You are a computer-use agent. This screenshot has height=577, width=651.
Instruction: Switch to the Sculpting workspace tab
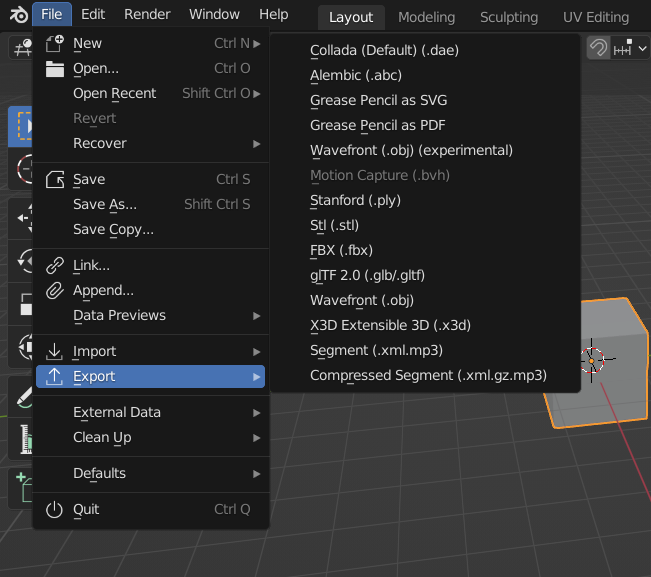(509, 17)
